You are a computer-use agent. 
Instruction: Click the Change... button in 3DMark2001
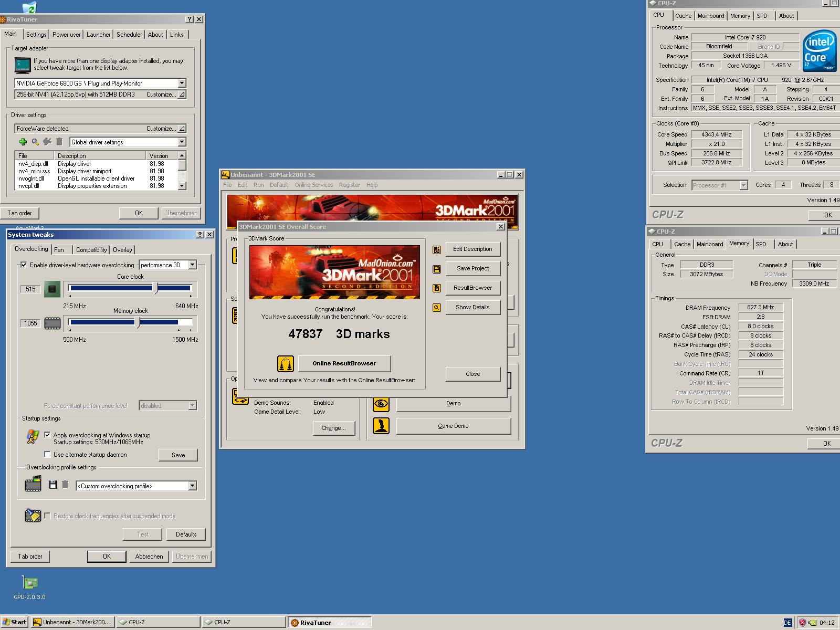334,428
